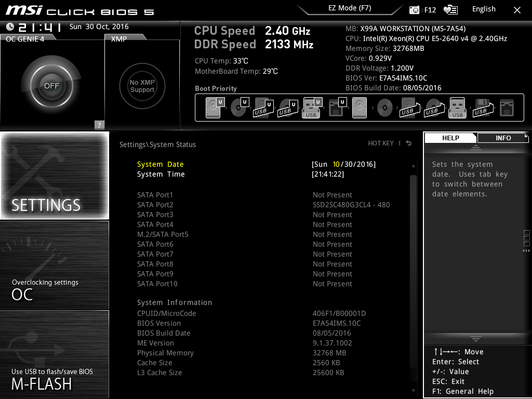
Task: Click the settings list vertical scrollbar
Action: pos(413,271)
